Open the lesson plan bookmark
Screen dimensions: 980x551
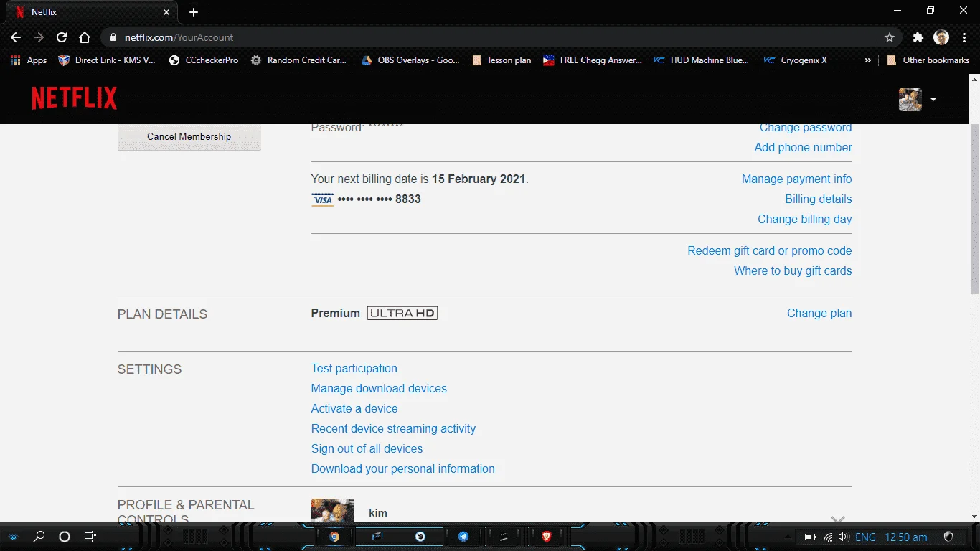pyautogui.click(x=501, y=60)
